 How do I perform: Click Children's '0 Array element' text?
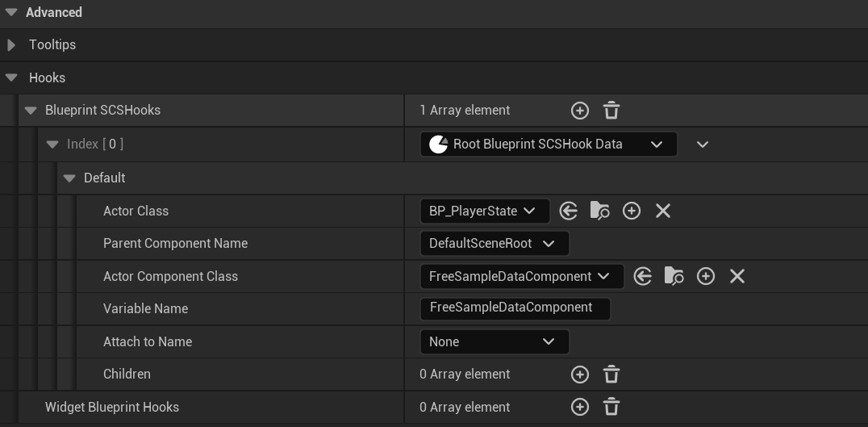click(x=465, y=375)
